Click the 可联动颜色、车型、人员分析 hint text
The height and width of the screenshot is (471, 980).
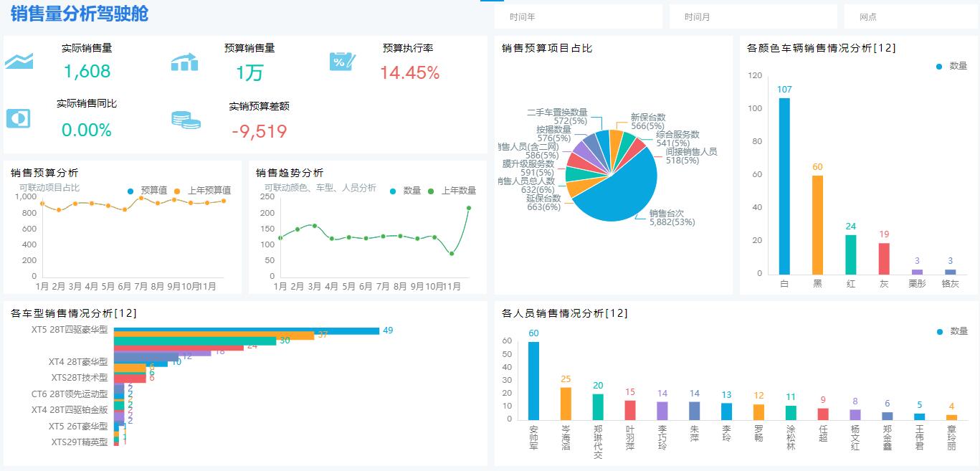click(320, 188)
